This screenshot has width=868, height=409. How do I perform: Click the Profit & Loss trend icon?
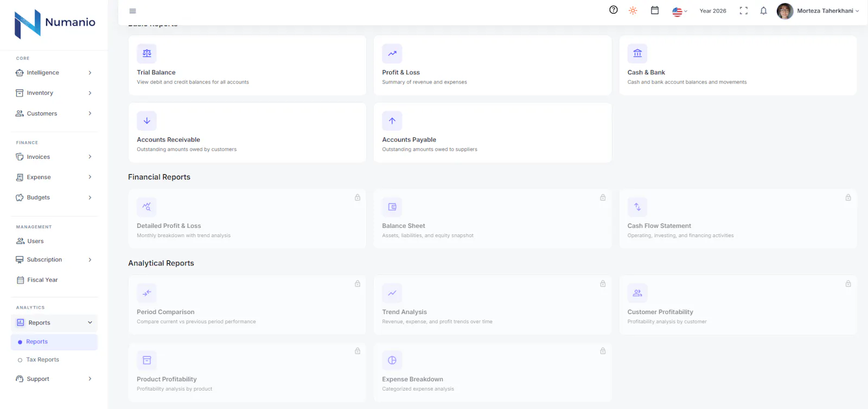point(392,54)
